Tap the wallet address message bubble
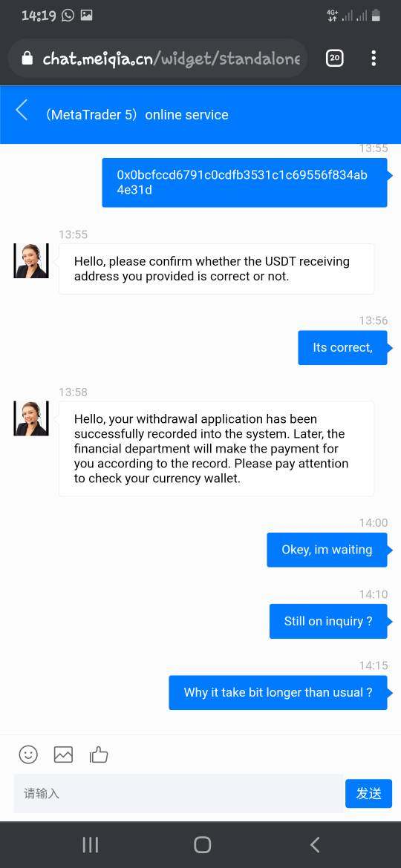Screen dimensions: 401x868 point(244,183)
